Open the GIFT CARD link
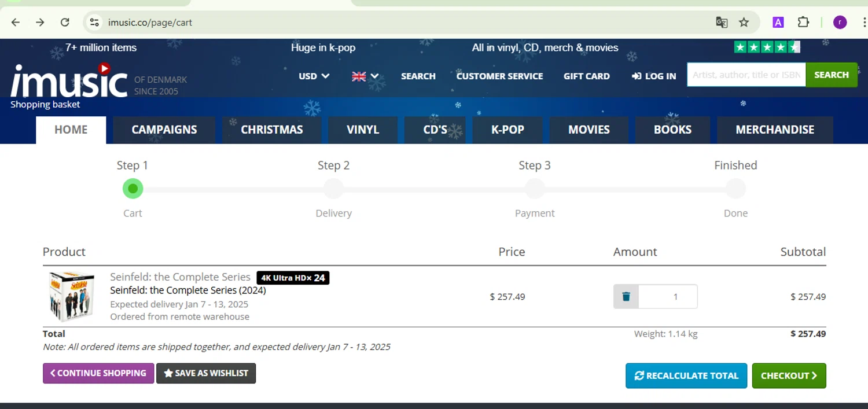The height and width of the screenshot is (409, 868). coord(587,76)
